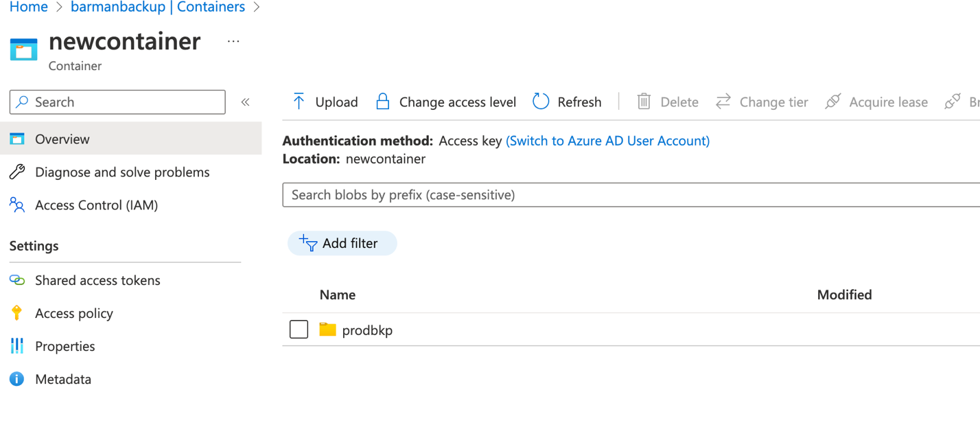The width and height of the screenshot is (980, 436).
Task: Open the prodbkp folder
Action: (x=367, y=330)
